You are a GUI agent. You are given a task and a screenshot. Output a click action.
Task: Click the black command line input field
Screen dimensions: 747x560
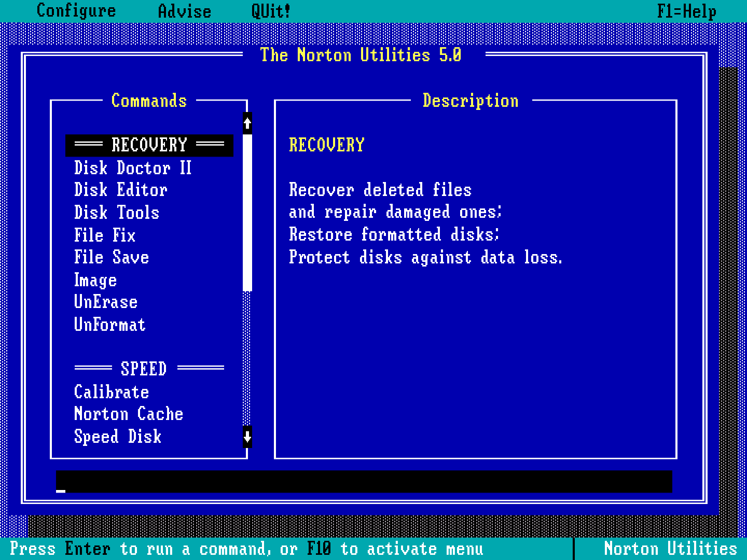click(363, 482)
